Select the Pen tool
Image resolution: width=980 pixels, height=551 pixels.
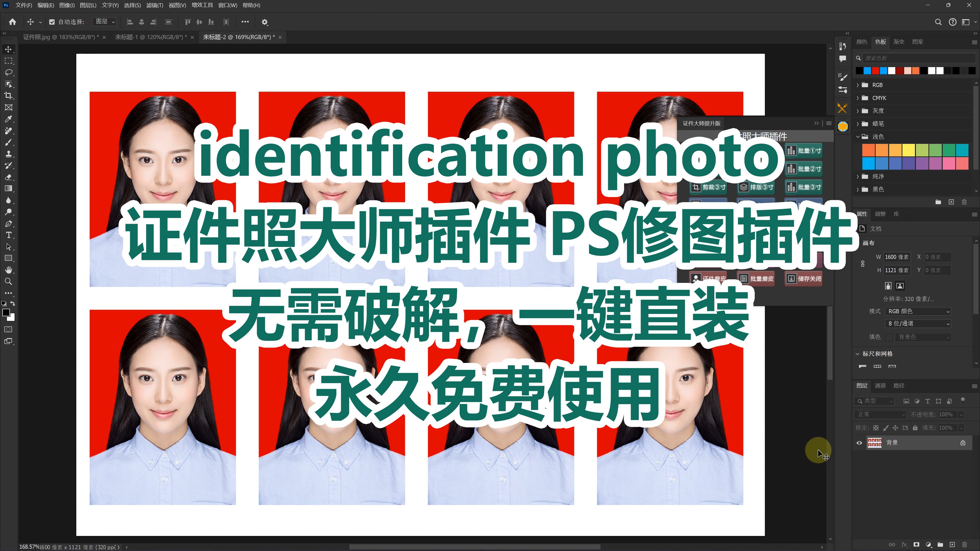tap(8, 224)
